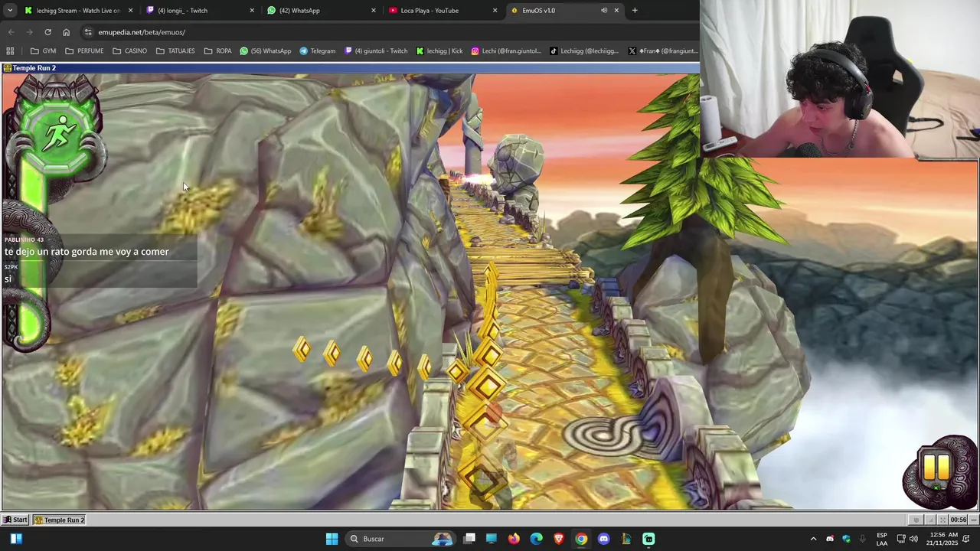This screenshot has width=980, height=551.
Task: Open the GYM bookmark folder
Action: (x=43, y=51)
